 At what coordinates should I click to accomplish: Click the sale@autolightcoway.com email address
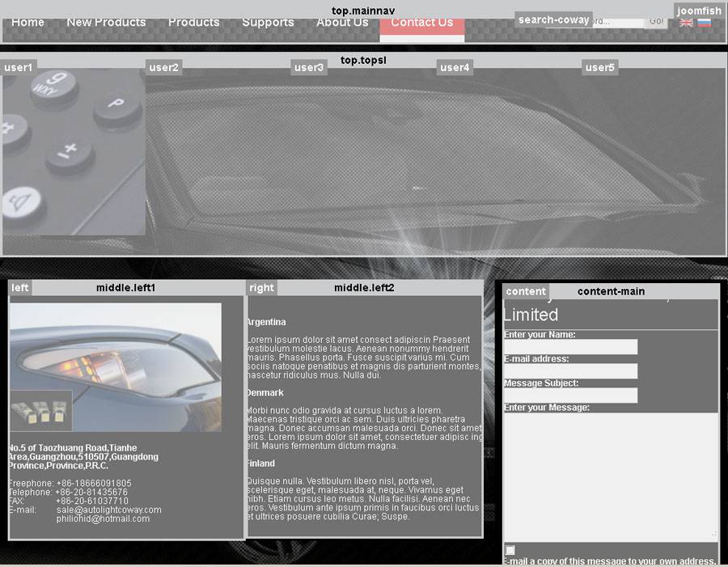108,510
